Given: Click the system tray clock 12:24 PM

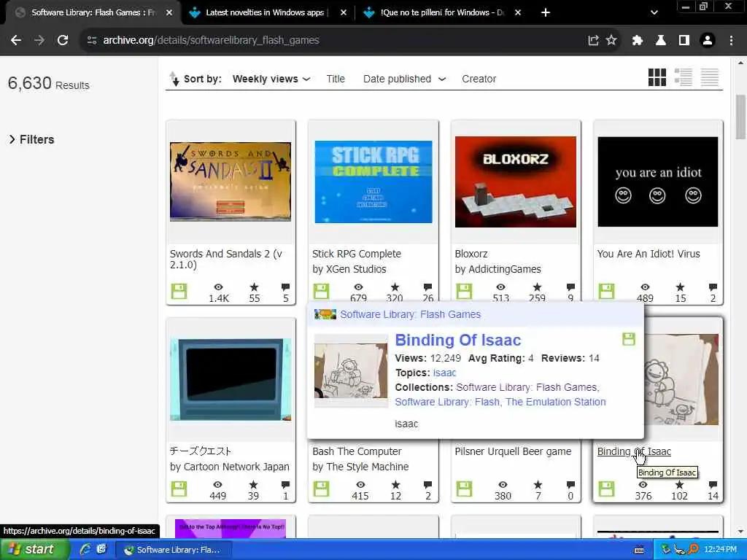Looking at the screenshot, I should [720, 549].
